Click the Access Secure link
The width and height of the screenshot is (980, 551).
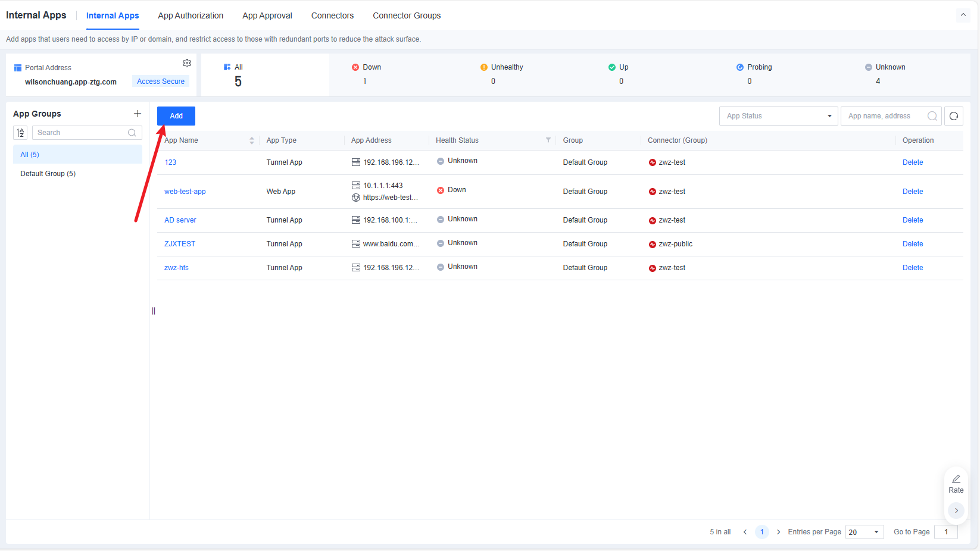coord(161,82)
